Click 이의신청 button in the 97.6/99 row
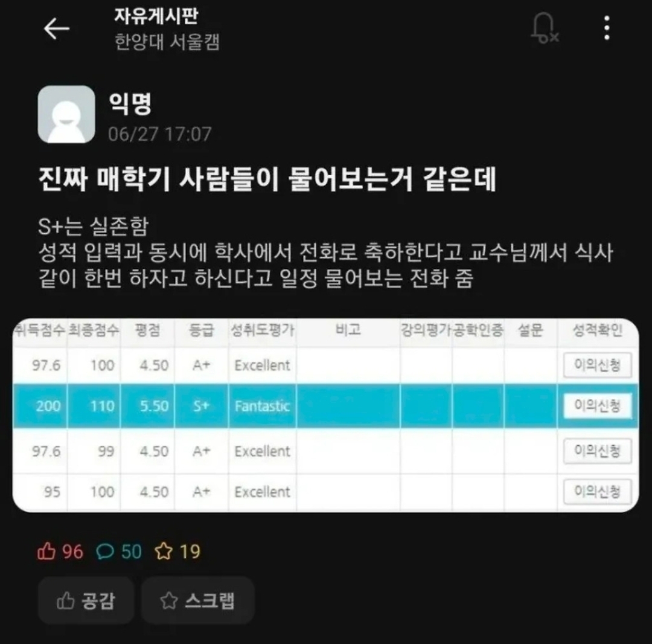The height and width of the screenshot is (644, 652). pos(598,451)
